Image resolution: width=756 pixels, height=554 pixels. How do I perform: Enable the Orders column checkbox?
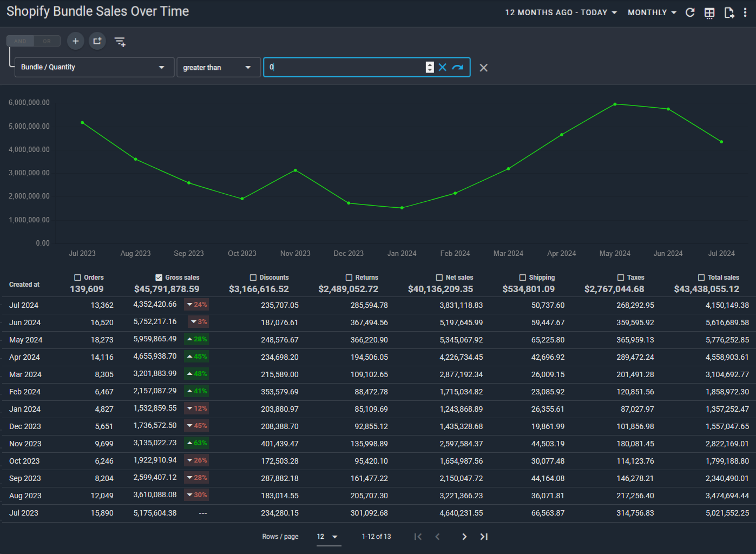pos(77,278)
